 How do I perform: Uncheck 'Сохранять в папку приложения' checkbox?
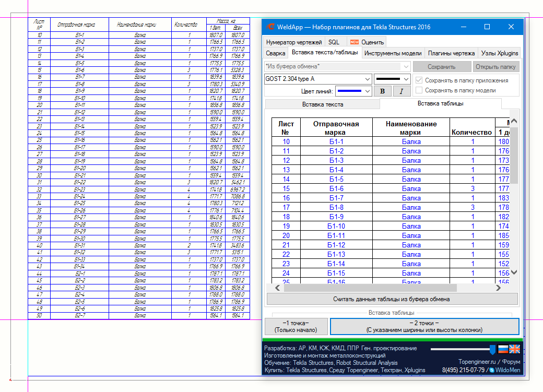point(419,80)
